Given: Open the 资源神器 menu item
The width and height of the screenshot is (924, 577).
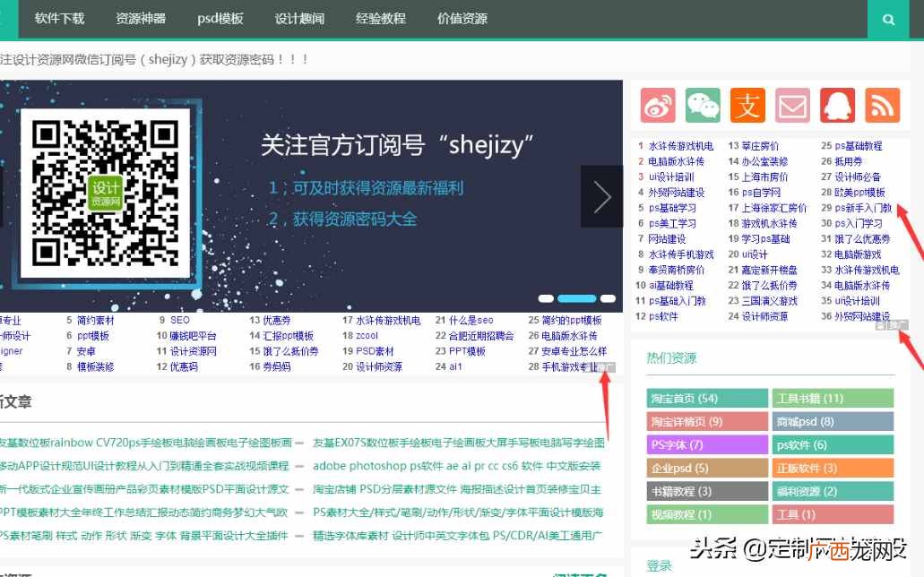Looking at the screenshot, I should coord(140,18).
